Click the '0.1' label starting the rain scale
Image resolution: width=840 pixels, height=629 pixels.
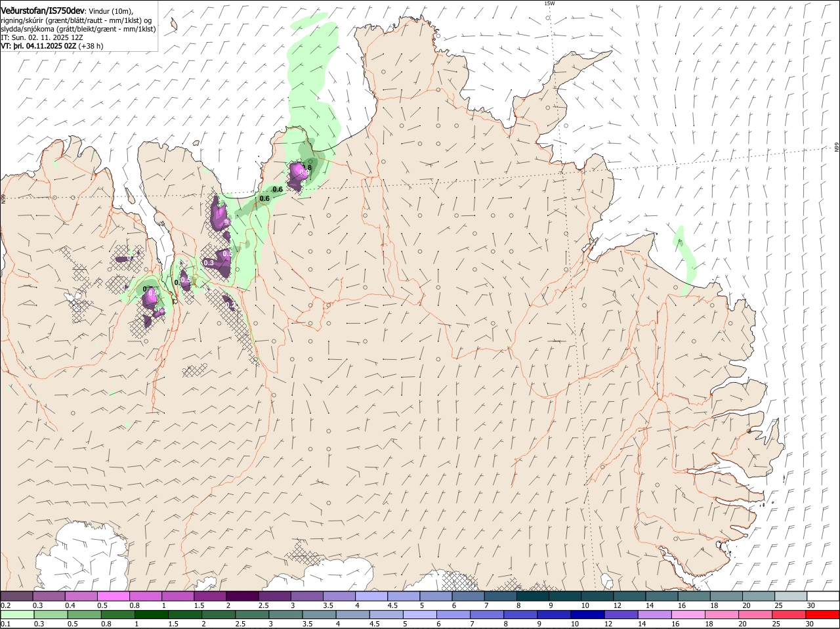pyautogui.click(x=5, y=624)
